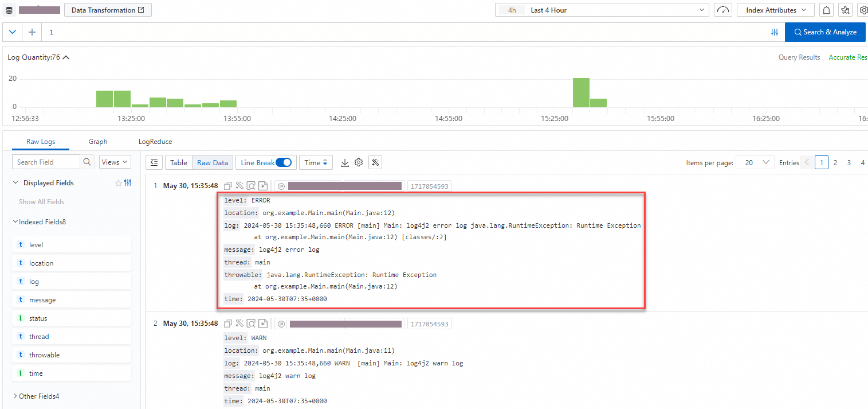Select the throwable indexed field
The height and width of the screenshot is (409, 868).
(72, 355)
